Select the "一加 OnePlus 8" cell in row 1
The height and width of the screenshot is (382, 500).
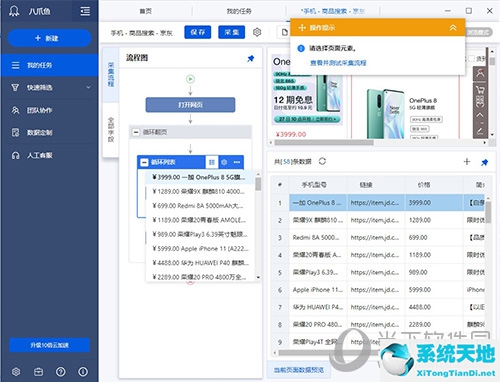318,203
